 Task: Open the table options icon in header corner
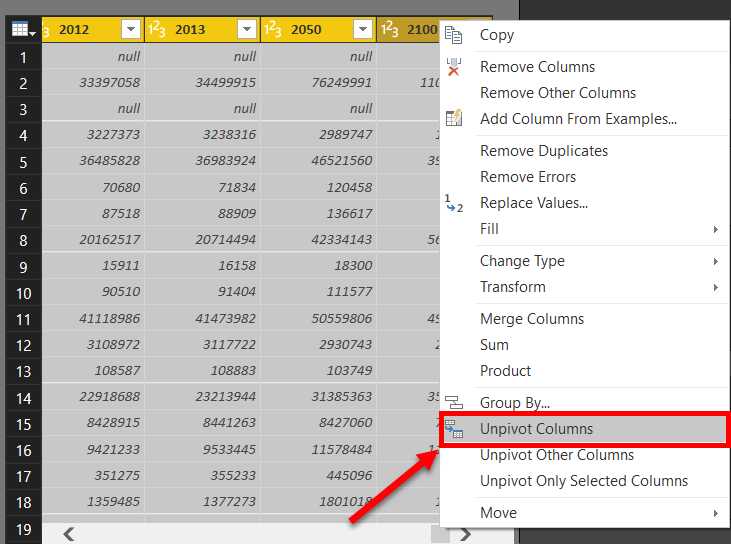(x=21, y=30)
